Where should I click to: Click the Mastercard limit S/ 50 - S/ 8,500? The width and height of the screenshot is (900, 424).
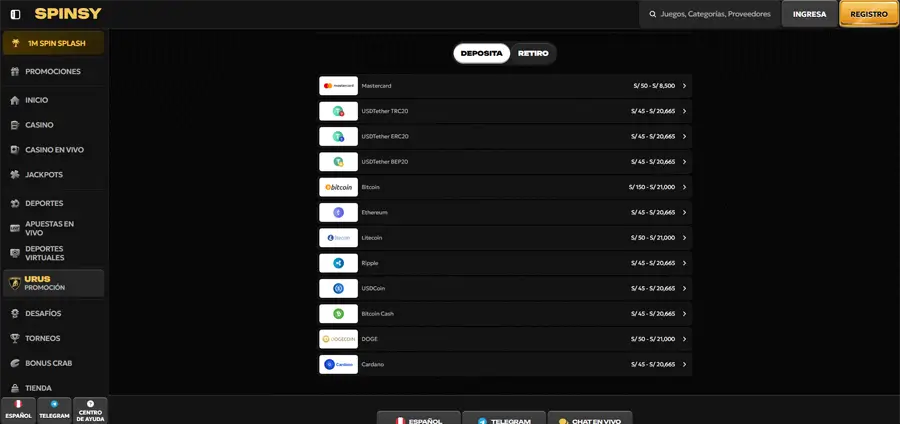[x=654, y=86]
